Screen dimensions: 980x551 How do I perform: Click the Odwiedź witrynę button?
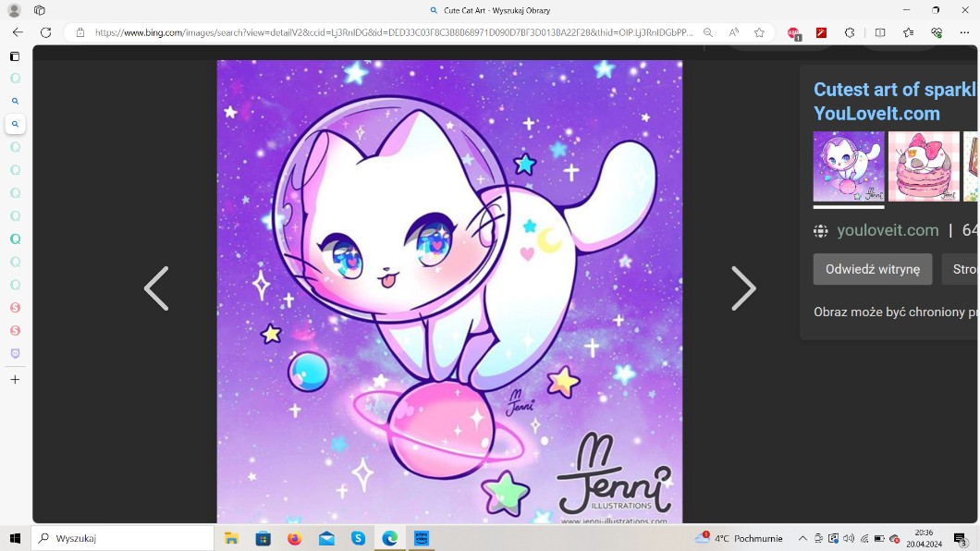(872, 269)
